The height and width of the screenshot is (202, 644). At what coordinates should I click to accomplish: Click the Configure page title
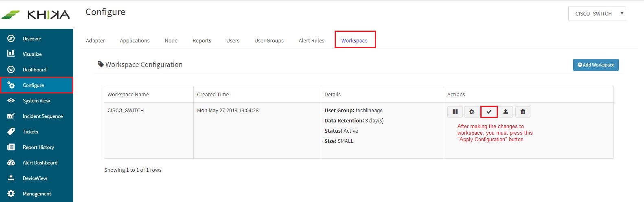105,12
